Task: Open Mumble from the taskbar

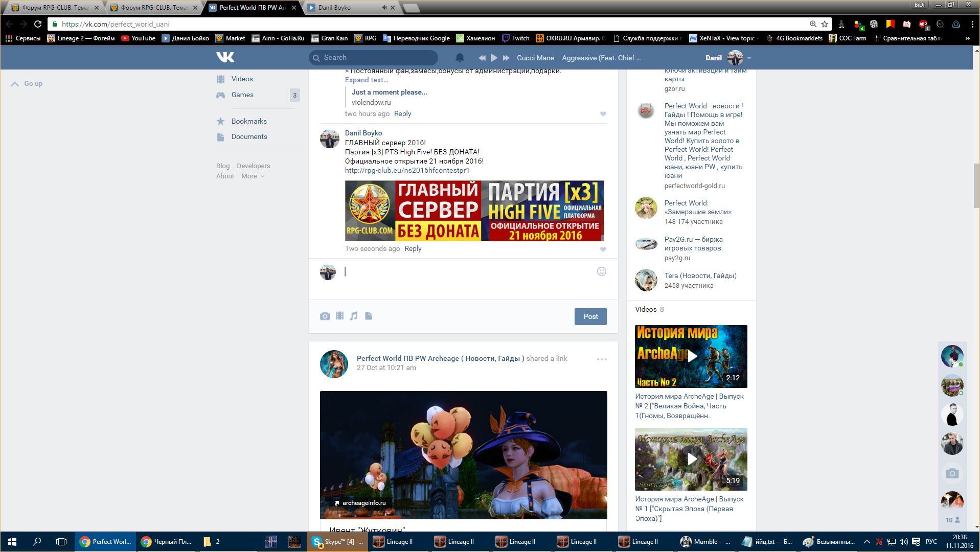Action: tap(705, 542)
